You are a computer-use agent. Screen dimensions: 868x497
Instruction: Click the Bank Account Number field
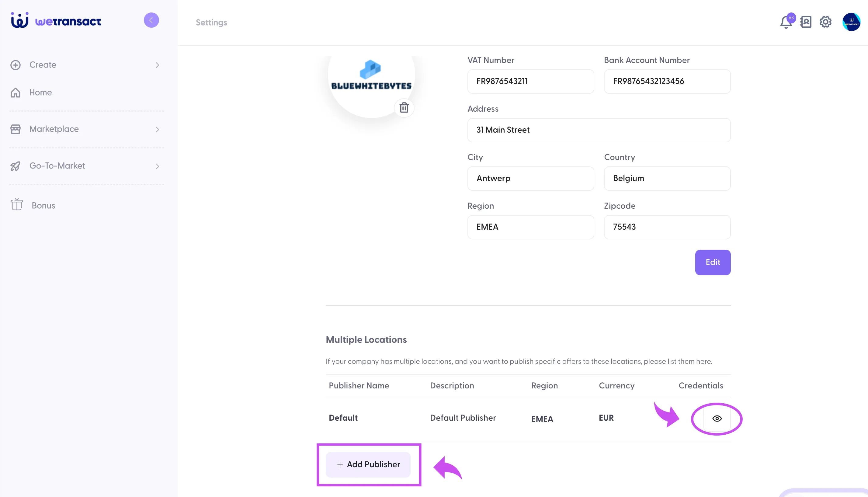pyautogui.click(x=667, y=81)
